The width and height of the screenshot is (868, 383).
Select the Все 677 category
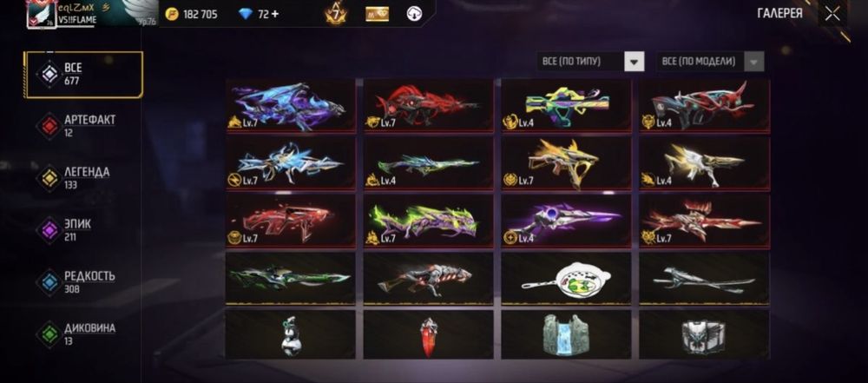coord(83,75)
